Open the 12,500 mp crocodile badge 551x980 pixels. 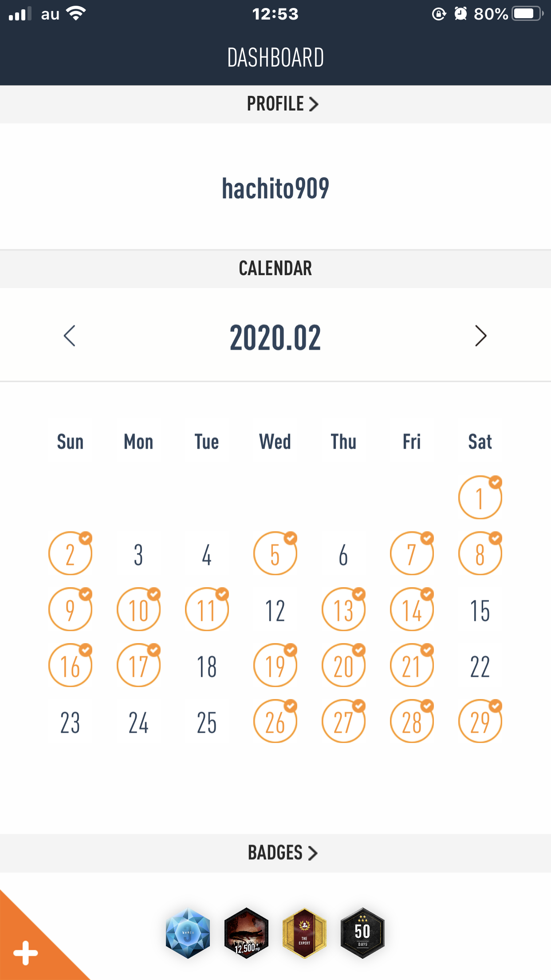tap(246, 933)
